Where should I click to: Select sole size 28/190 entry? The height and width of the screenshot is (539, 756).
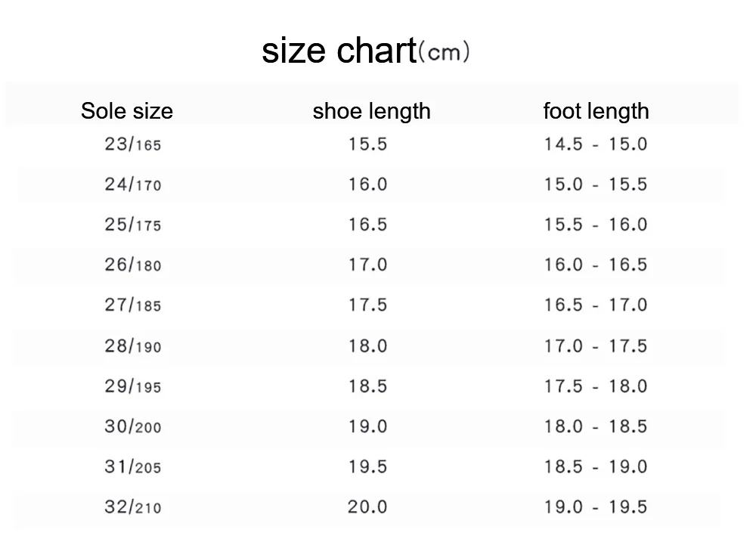pos(133,346)
